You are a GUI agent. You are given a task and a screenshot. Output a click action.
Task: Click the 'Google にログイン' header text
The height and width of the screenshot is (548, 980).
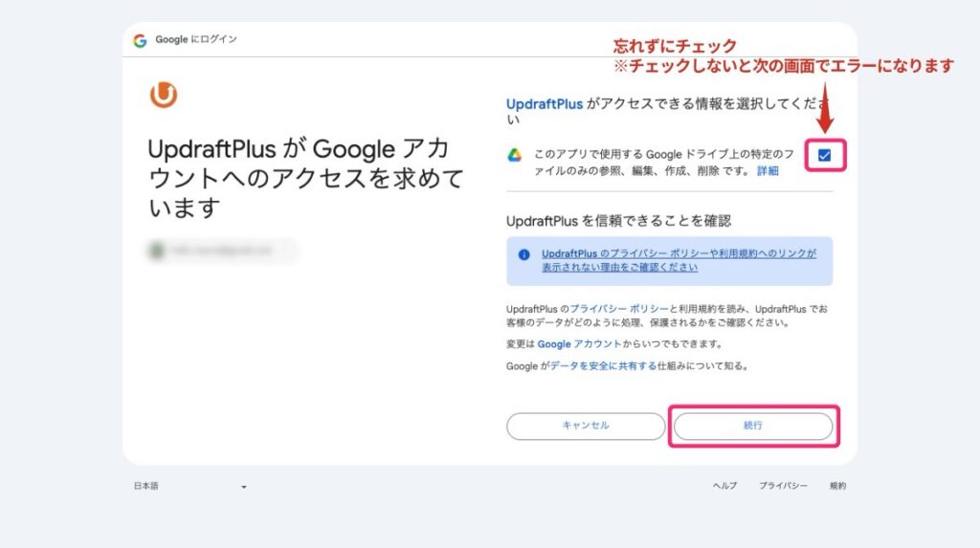click(196, 39)
